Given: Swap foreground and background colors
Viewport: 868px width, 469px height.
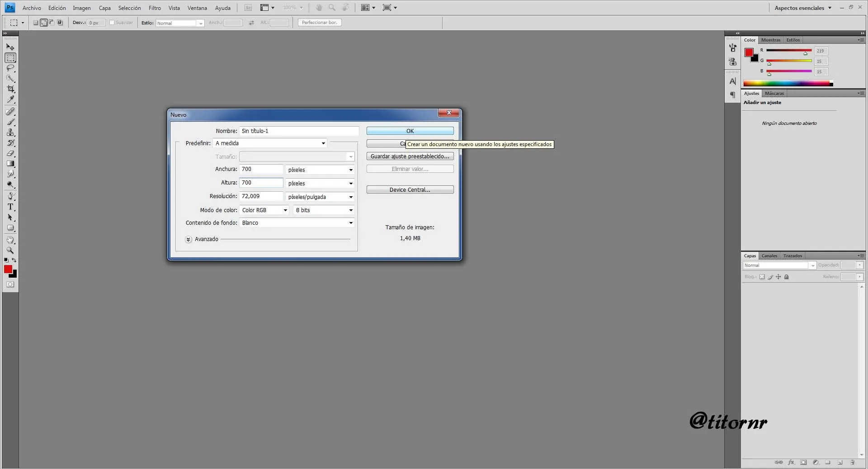Looking at the screenshot, I should (x=14, y=260).
